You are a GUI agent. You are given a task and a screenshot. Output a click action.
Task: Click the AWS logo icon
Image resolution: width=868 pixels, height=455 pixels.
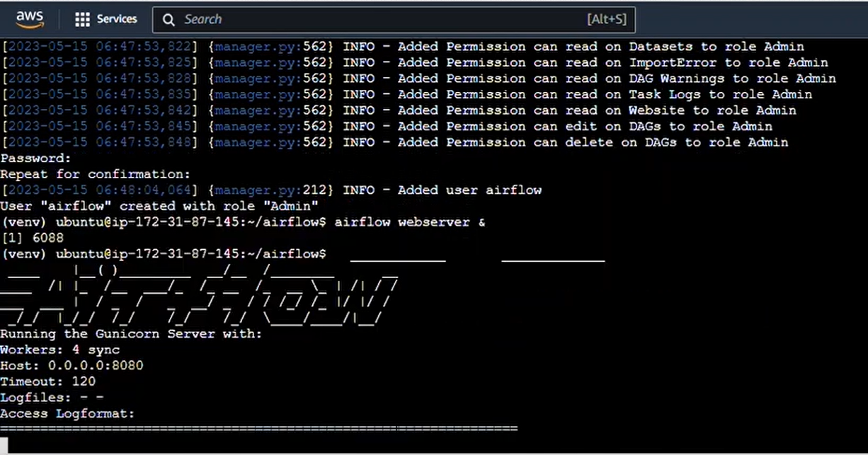pyautogui.click(x=30, y=19)
